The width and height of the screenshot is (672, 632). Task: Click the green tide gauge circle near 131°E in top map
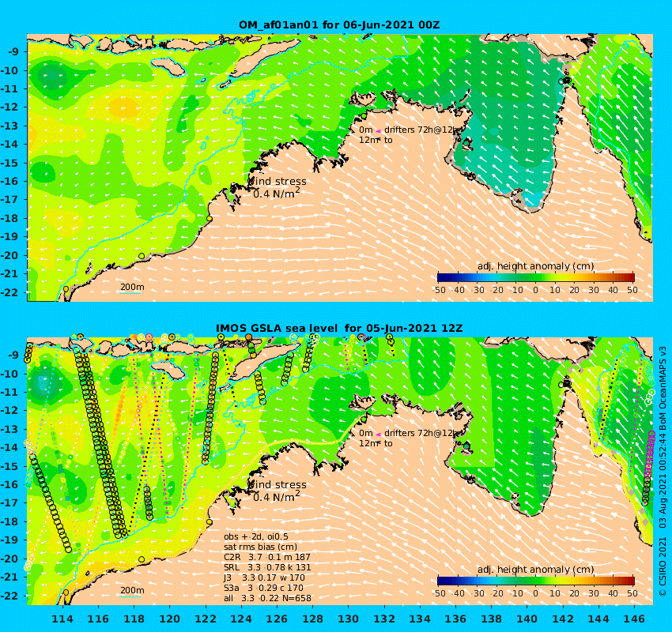[x=364, y=115]
